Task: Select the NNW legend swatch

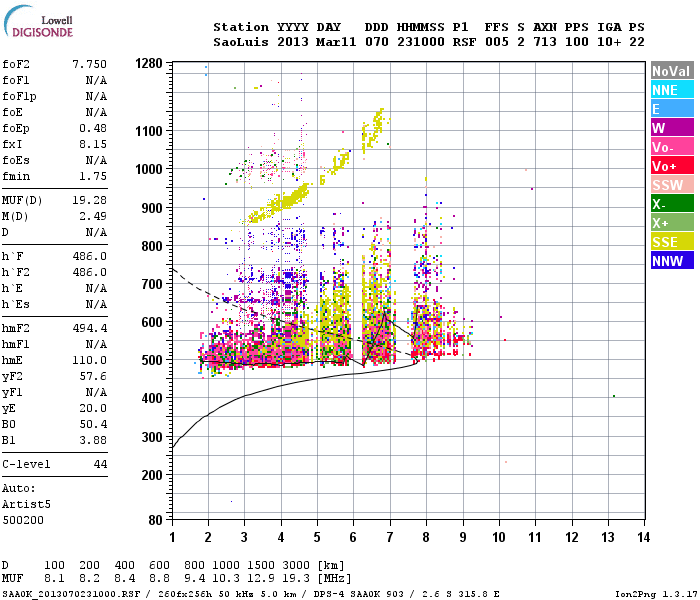Action: [672, 260]
